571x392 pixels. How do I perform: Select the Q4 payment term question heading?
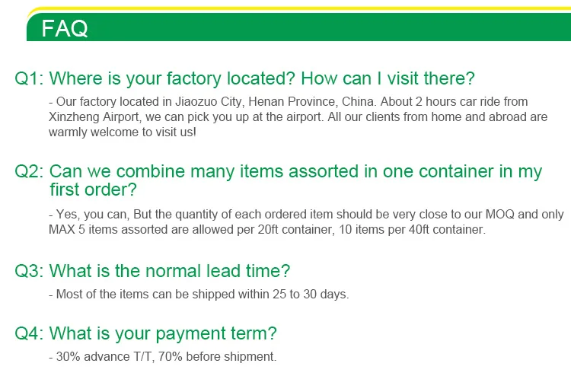145,333
